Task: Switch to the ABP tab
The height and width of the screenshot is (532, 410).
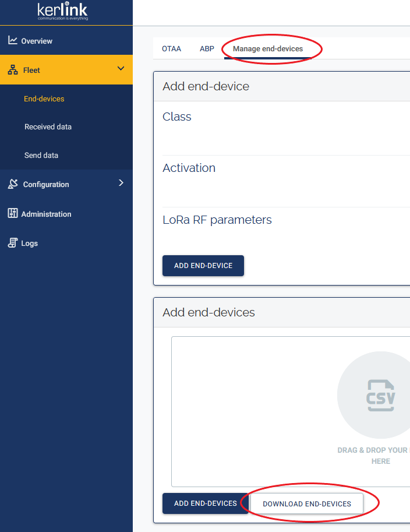Action: (207, 49)
